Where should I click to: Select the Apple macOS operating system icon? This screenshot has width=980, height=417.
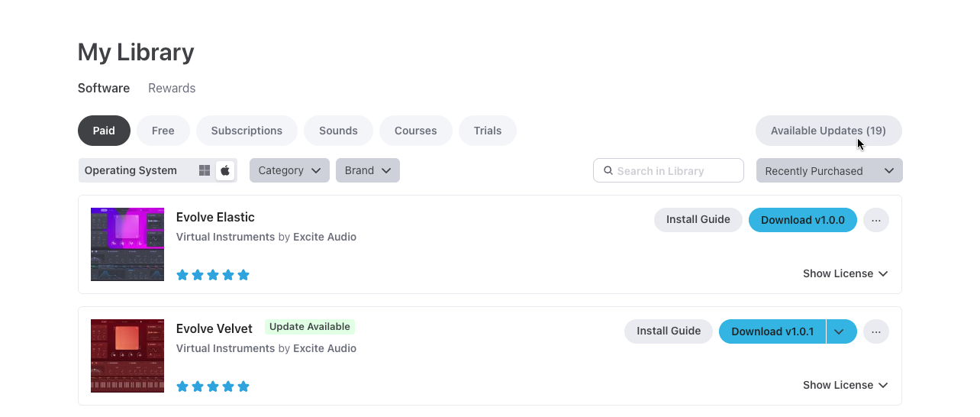[225, 170]
